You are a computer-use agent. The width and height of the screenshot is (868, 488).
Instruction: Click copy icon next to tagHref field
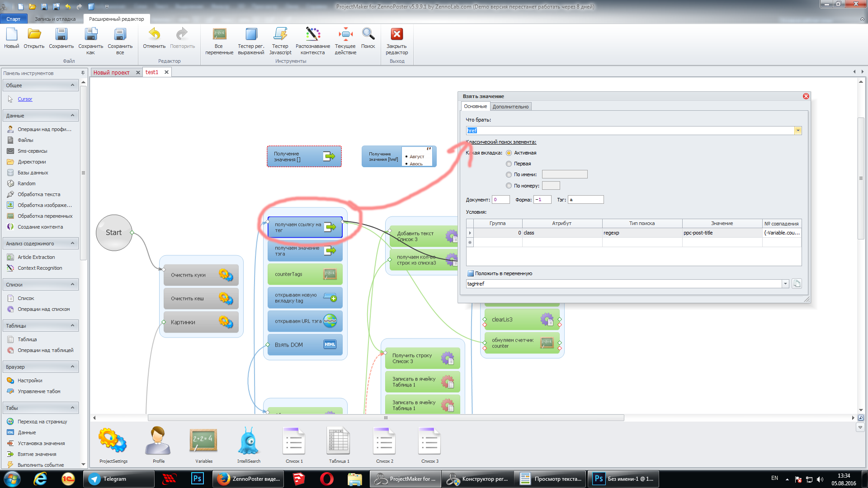[x=797, y=284]
